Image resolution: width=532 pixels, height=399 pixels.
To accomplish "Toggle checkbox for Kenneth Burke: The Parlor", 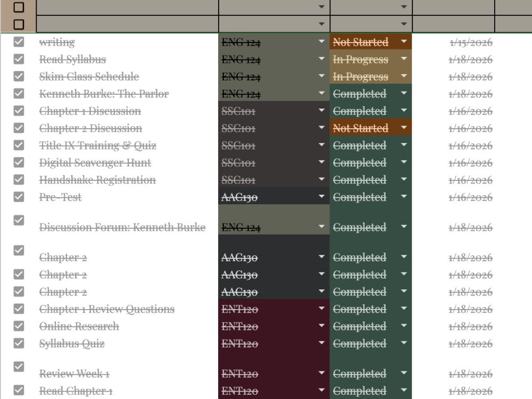I will pos(19,93).
